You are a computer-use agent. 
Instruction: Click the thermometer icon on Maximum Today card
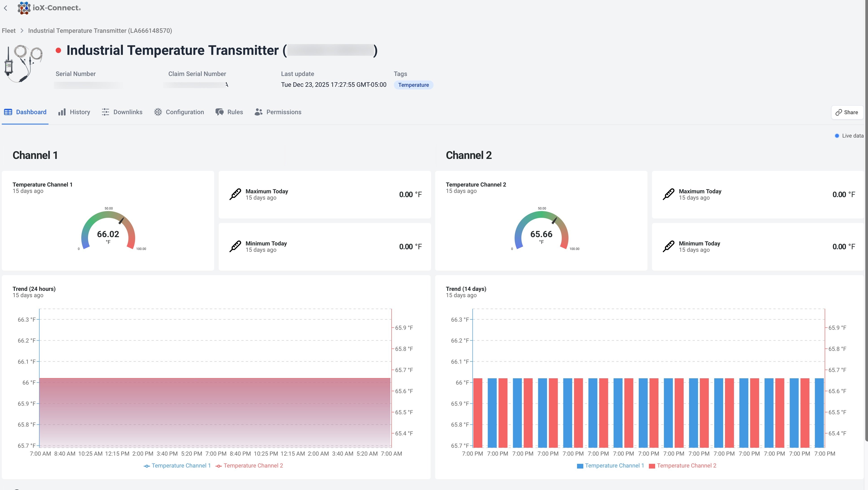[x=235, y=194]
